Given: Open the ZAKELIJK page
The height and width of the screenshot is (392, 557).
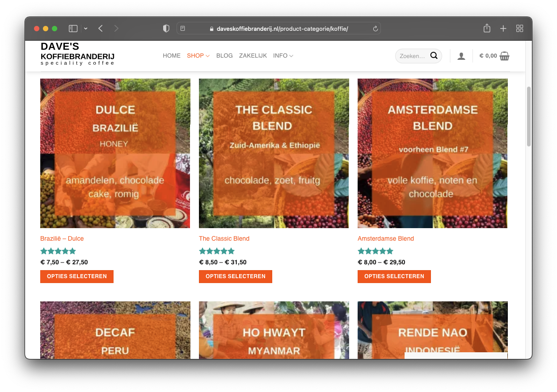Looking at the screenshot, I should [x=253, y=56].
